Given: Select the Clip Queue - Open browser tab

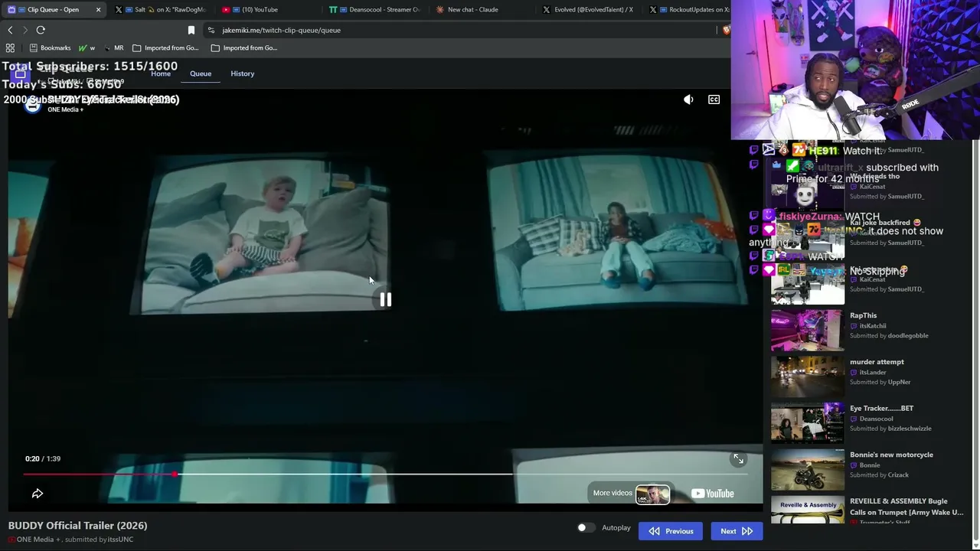Looking at the screenshot, I should (54, 9).
